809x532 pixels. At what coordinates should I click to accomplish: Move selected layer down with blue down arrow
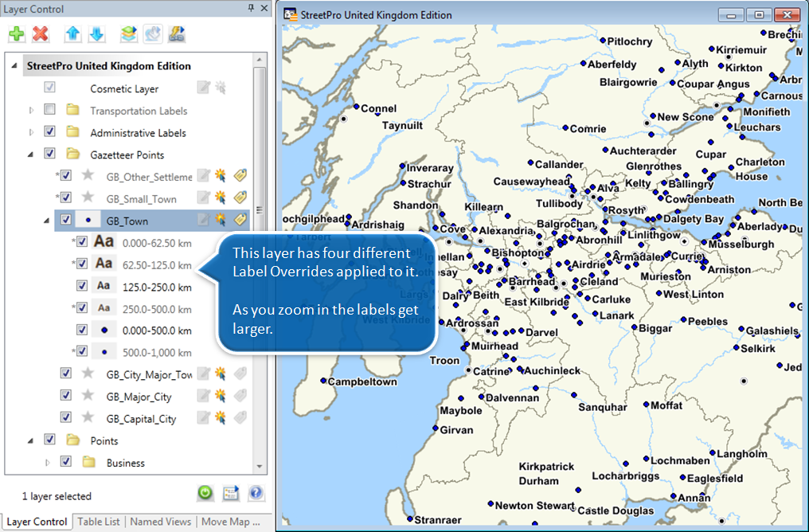click(x=96, y=34)
